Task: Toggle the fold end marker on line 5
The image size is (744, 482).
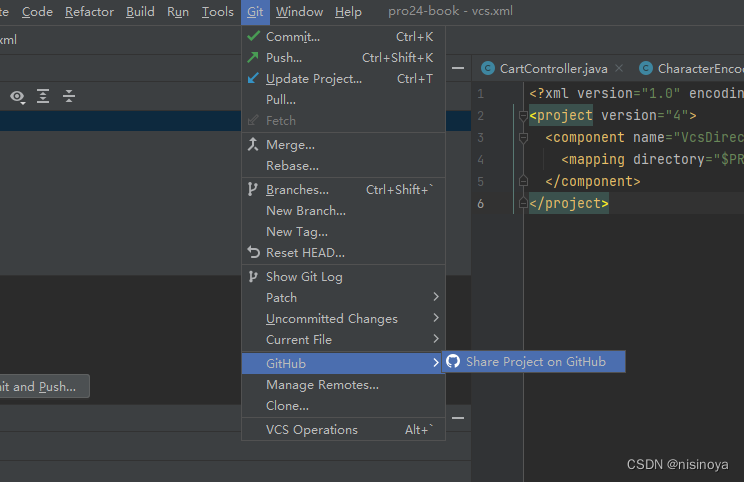Action: coord(523,181)
